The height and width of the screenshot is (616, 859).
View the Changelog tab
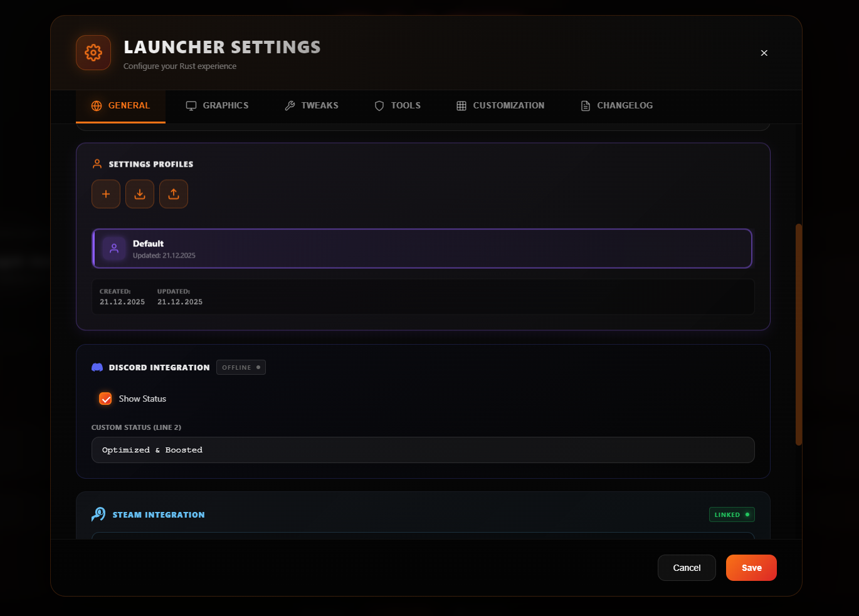pos(617,106)
